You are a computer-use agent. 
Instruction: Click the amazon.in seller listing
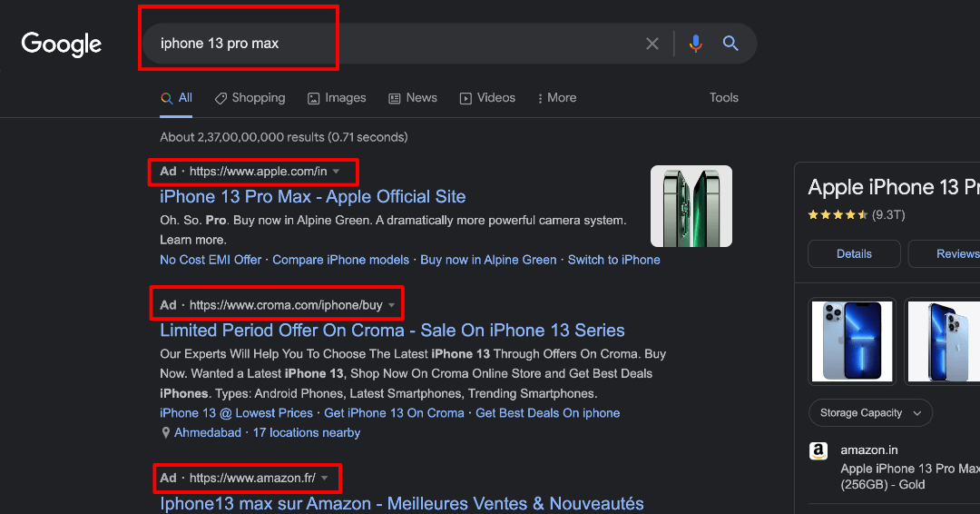pyautogui.click(x=868, y=450)
